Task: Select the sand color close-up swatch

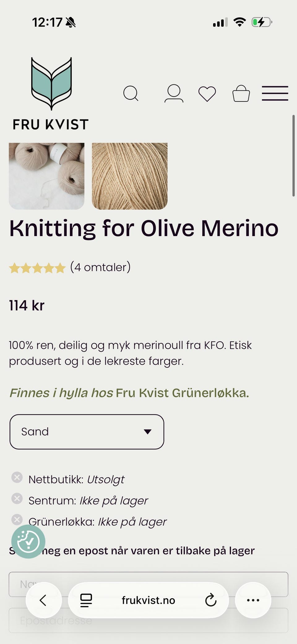Action: (x=130, y=176)
